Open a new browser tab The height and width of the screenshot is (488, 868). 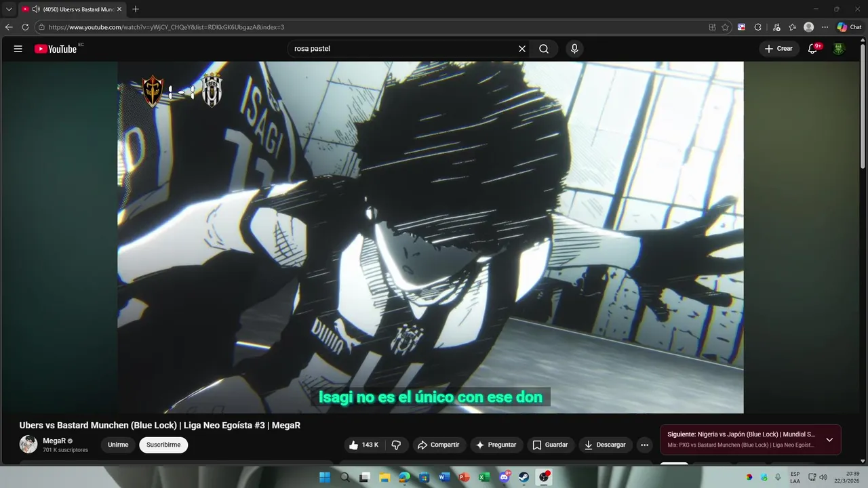[136, 9]
